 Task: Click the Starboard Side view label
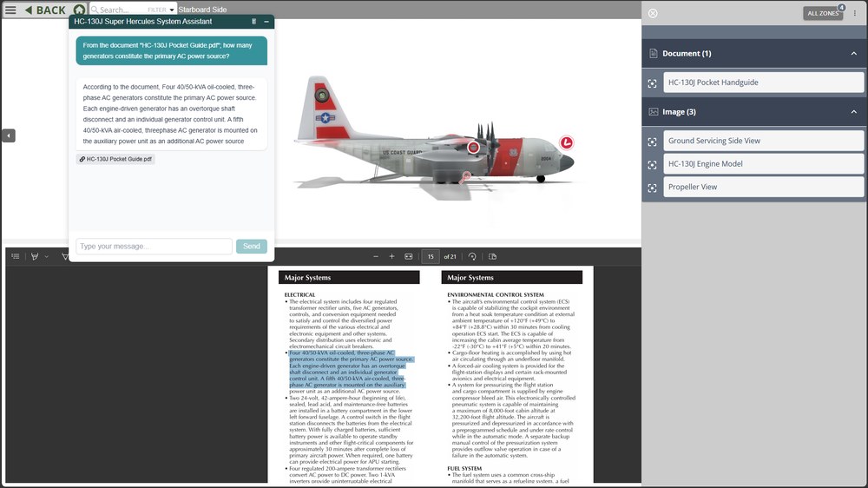[202, 10]
